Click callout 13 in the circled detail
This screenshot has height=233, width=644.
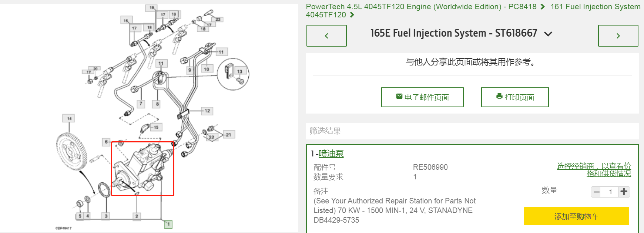click(239, 71)
